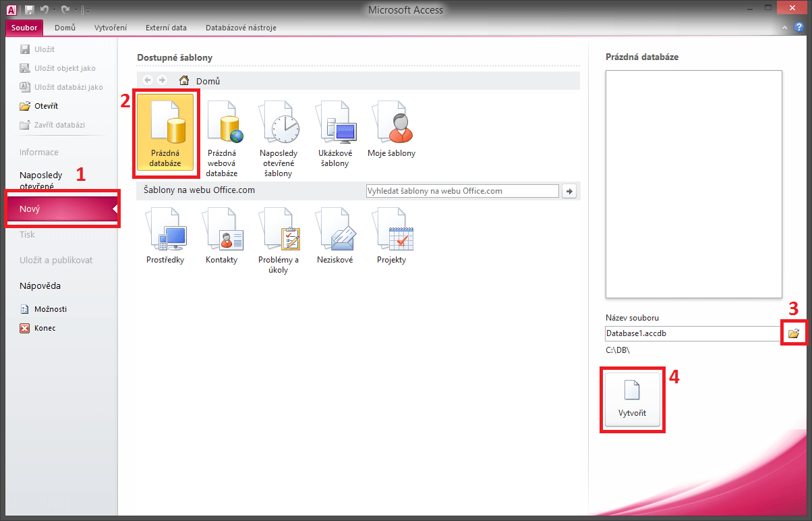The image size is (812, 521).
Task: Open the Soubor tab
Action: 24,28
